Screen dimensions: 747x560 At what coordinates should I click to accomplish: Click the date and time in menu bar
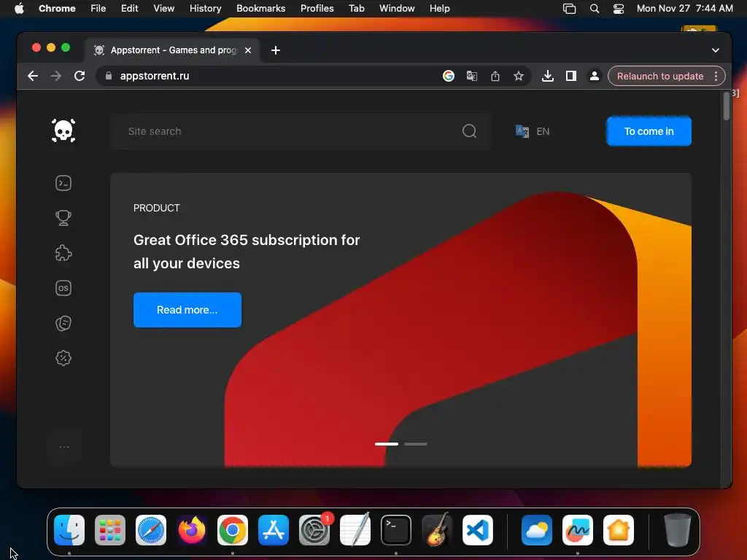coord(684,9)
